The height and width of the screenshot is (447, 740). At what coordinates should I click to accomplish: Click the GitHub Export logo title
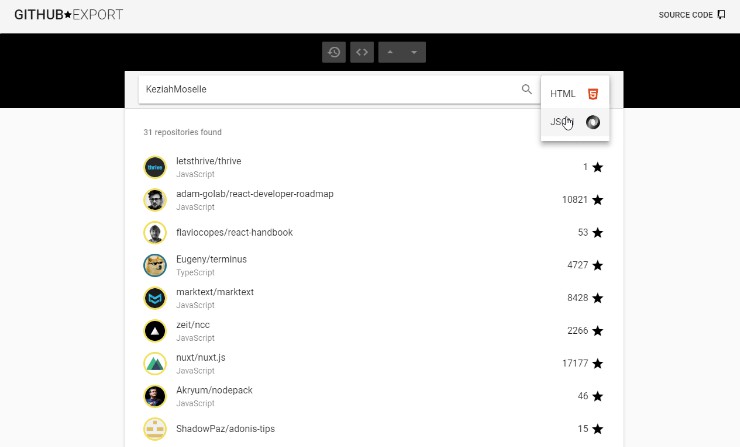(x=69, y=15)
